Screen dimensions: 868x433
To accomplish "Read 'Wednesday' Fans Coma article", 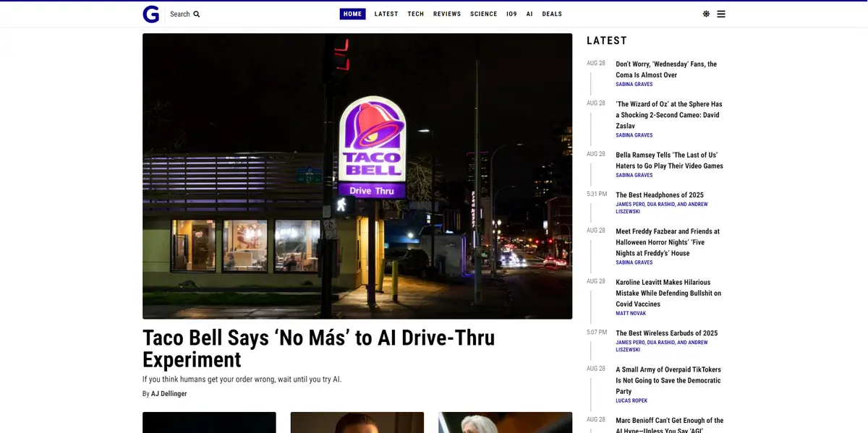I will pos(666,69).
